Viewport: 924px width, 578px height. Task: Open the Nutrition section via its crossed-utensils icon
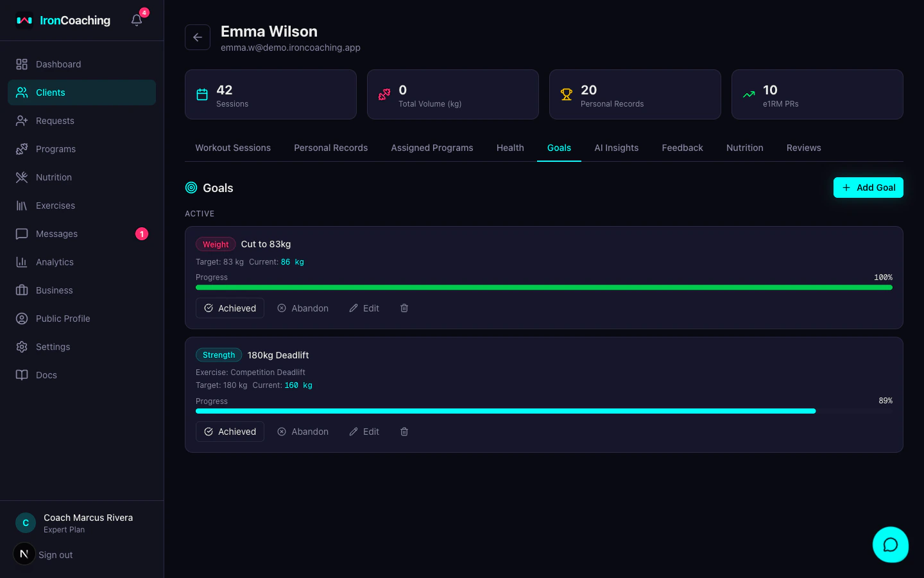coord(21,177)
